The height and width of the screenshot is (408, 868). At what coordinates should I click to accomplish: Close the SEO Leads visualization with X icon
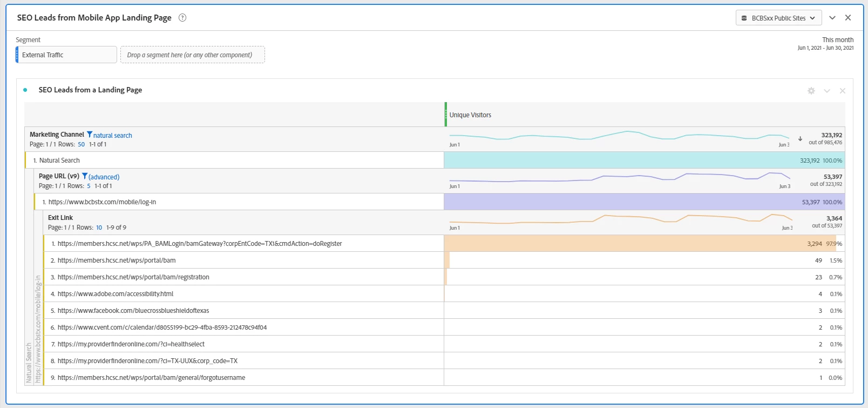click(842, 91)
